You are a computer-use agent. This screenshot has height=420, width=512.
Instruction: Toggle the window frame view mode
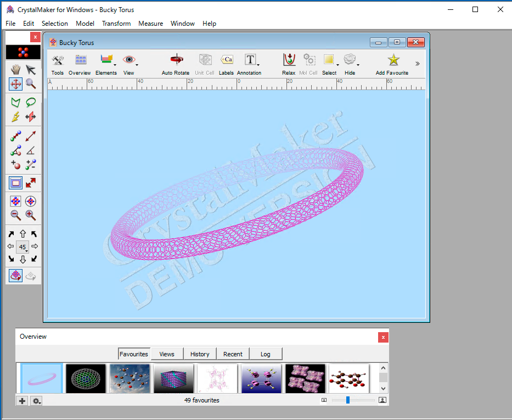[15, 183]
